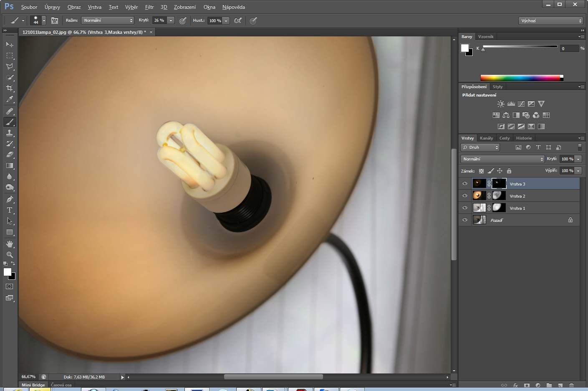The width and height of the screenshot is (588, 391).
Task: Open the Filtr menu
Action: pos(149,7)
